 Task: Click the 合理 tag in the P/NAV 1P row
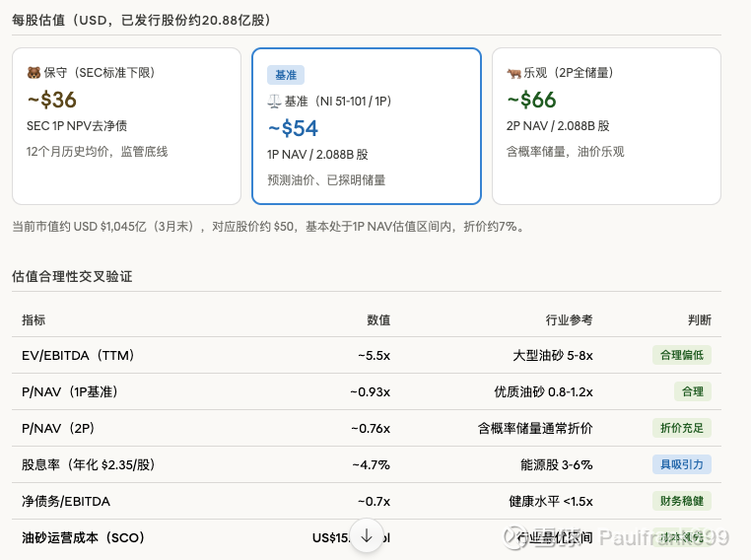(693, 391)
